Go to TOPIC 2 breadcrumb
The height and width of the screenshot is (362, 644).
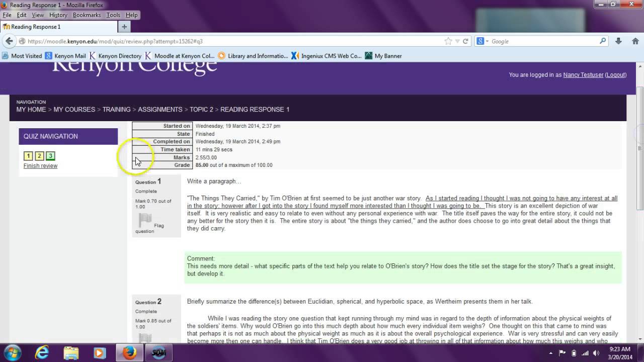pyautogui.click(x=201, y=110)
